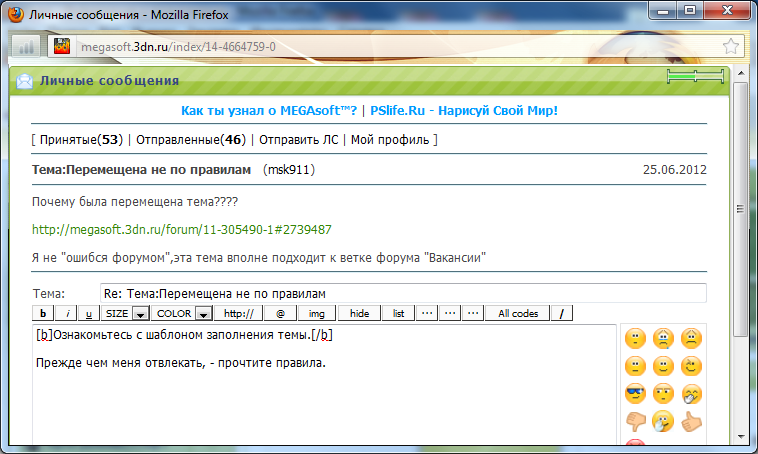Open the COLOR dropdown

(182, 313)
